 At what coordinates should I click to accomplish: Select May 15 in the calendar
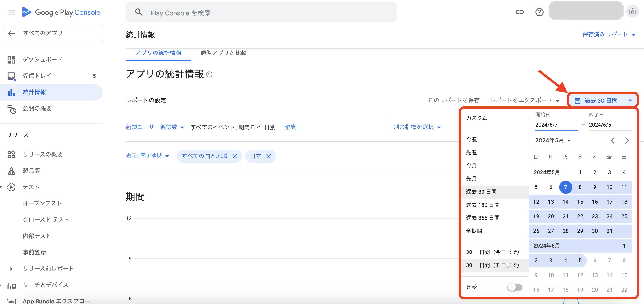(x=580, y=202)
